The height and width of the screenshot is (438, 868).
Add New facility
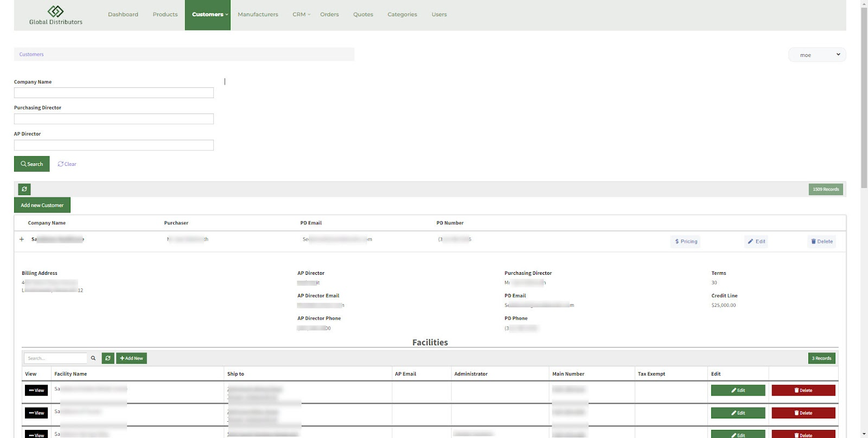coord(131,358)
